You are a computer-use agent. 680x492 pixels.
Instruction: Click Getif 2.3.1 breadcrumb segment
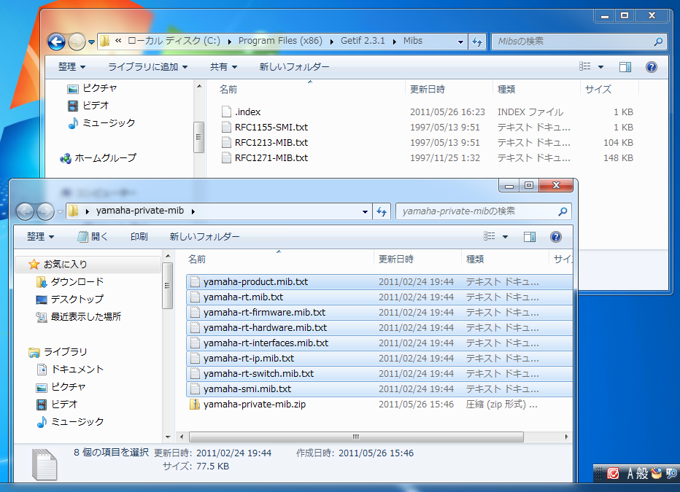tap(363, 41)
